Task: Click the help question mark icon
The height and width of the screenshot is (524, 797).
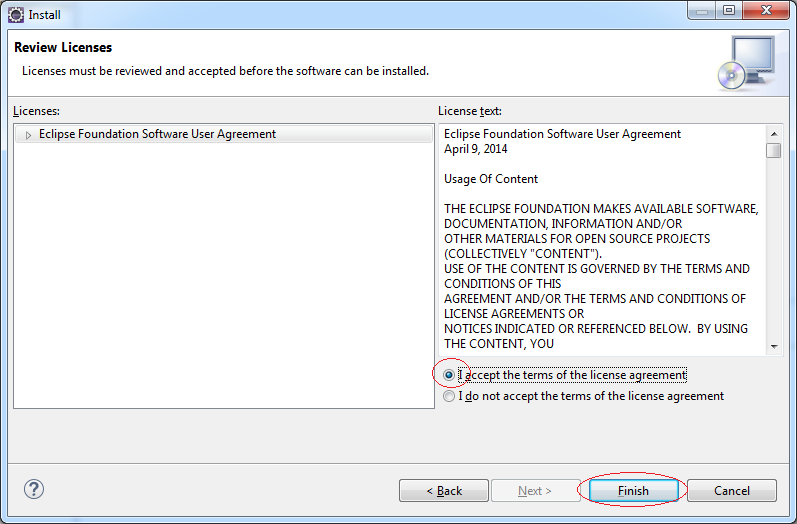Action: (34, 489)
